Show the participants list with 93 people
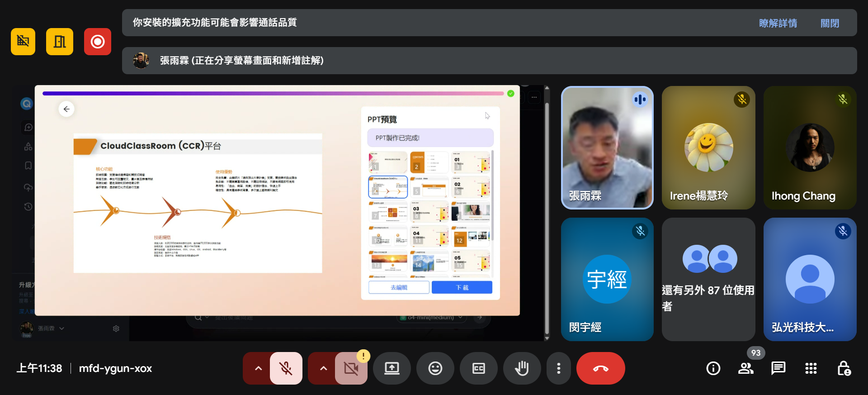This screenshot has height=395, width=868. (x=746, y=368)
